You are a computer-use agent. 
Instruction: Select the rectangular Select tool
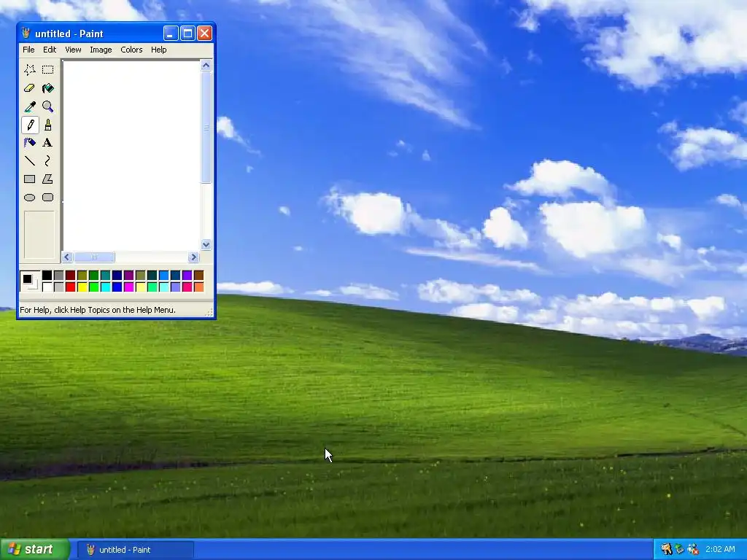coord(47,70)
